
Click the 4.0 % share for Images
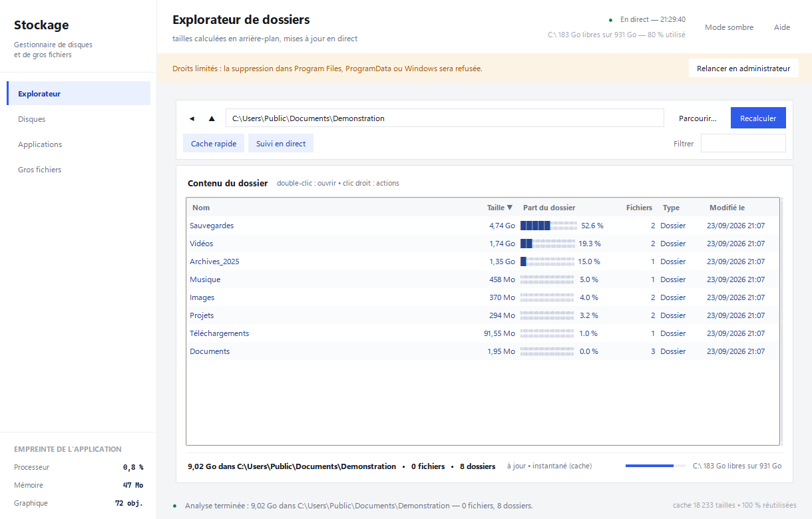point(589,297)
